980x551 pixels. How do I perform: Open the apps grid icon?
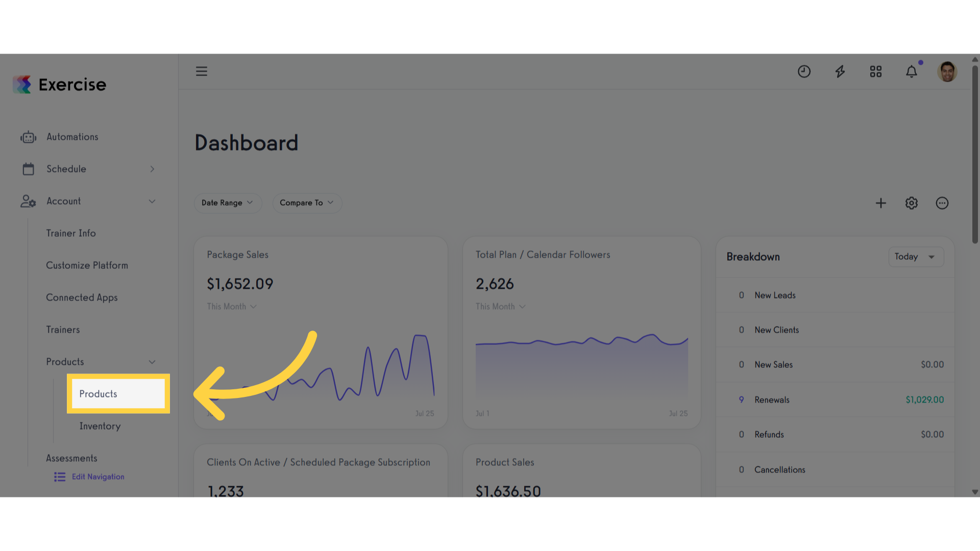point(875,71)
